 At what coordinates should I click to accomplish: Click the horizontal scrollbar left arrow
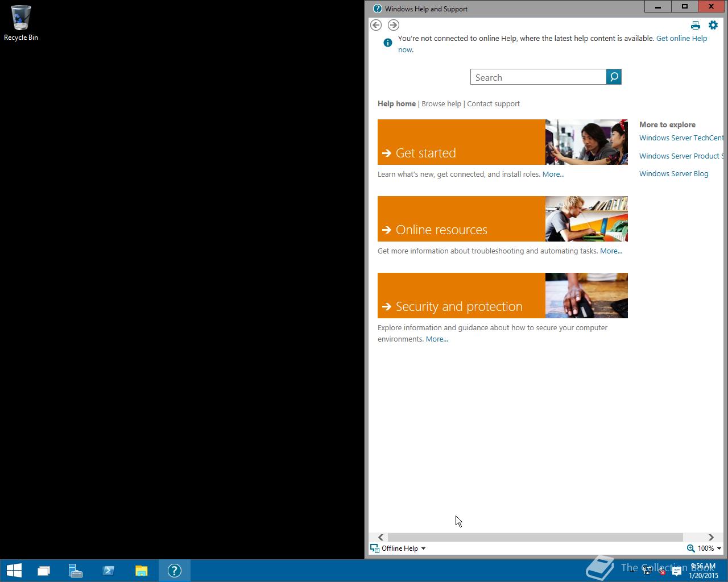pos(380,537)
